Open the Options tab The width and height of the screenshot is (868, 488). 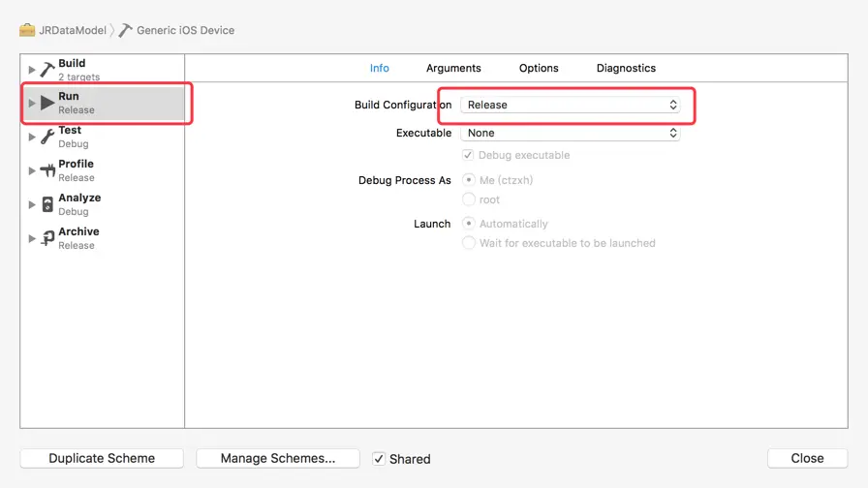tap(539, 68)
